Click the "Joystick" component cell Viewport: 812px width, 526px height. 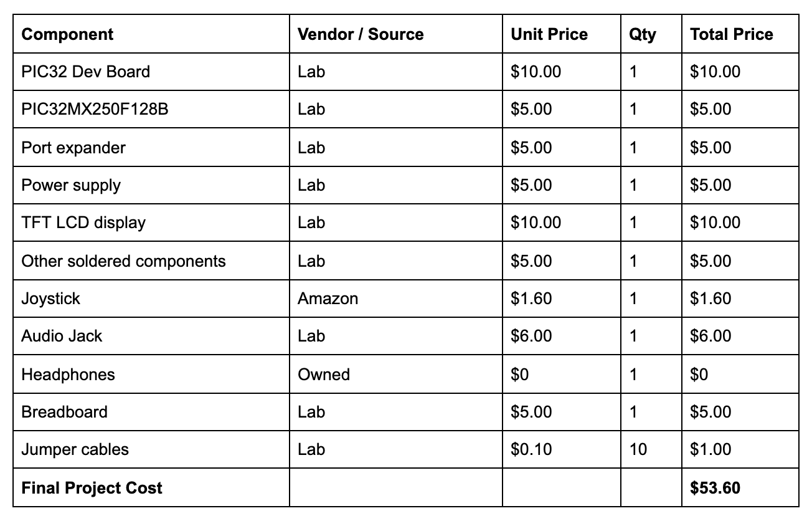tap(50, 299)
